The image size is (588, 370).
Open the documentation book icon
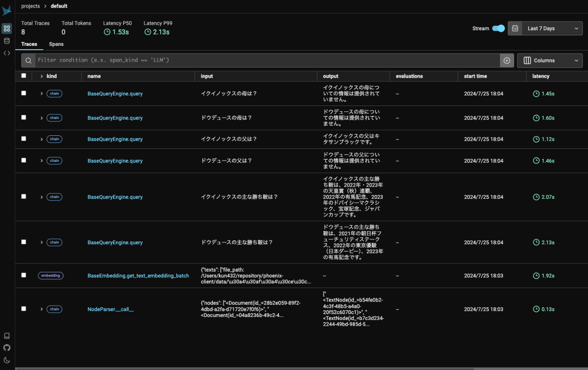point(7,336)
